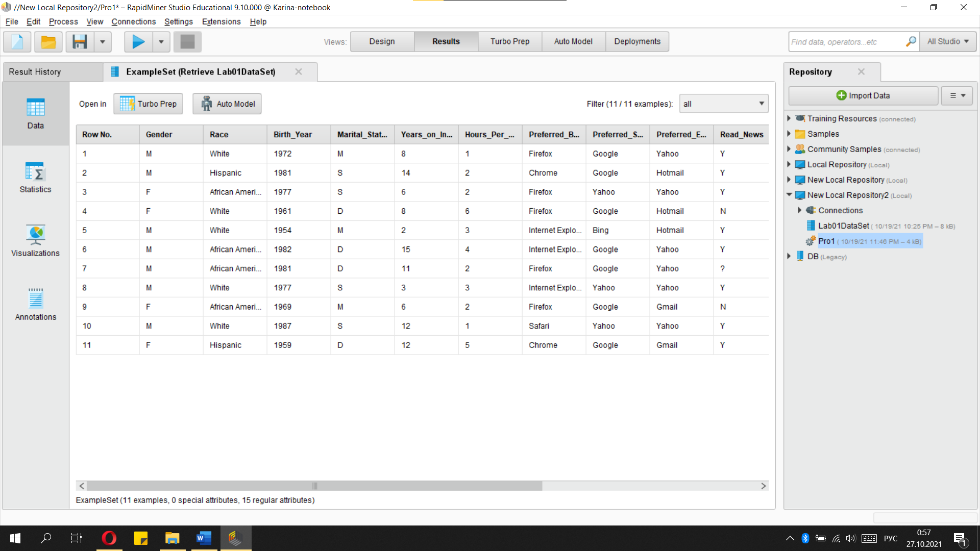Switch to the Design view
Viewport: 980px width, 551px height.
[382, 42]
